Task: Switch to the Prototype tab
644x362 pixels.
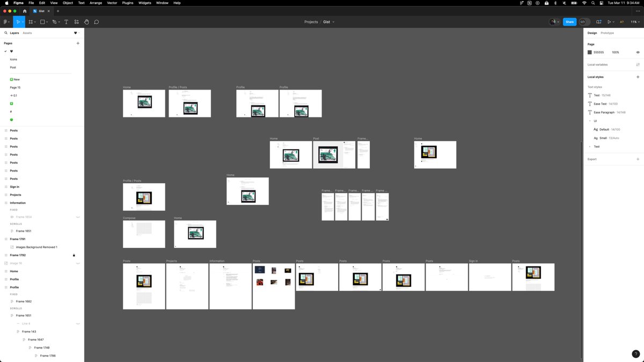Action: coord(607,33)
